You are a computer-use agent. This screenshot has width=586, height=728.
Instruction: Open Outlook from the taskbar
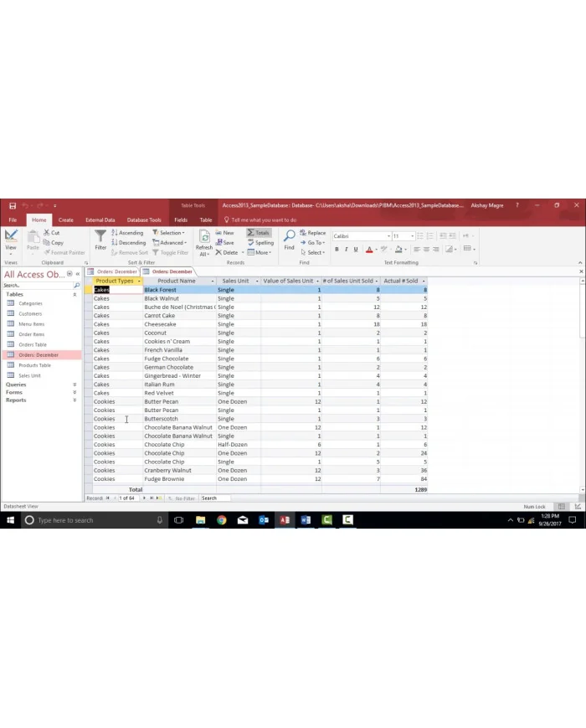[x=264, y=520]
